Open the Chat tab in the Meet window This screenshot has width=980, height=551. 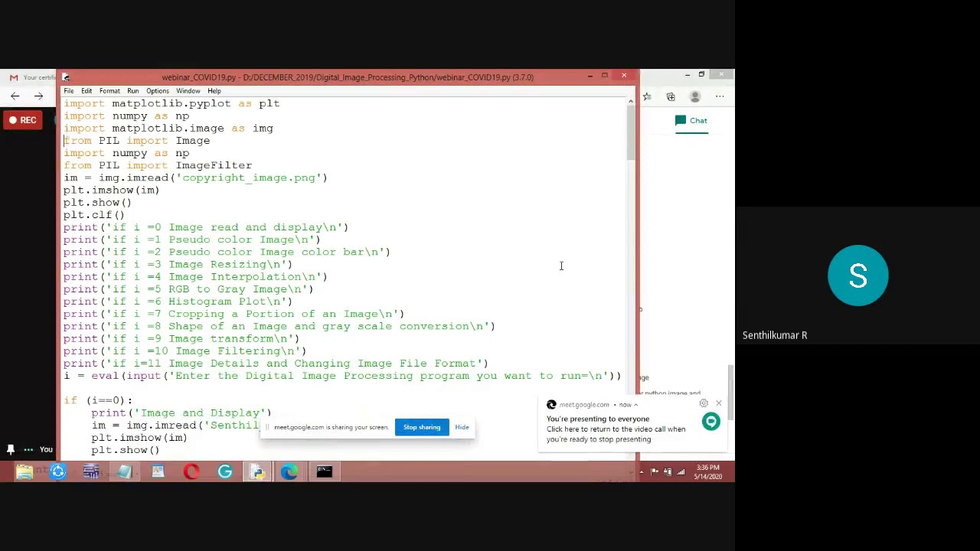[x=691, y=121]
